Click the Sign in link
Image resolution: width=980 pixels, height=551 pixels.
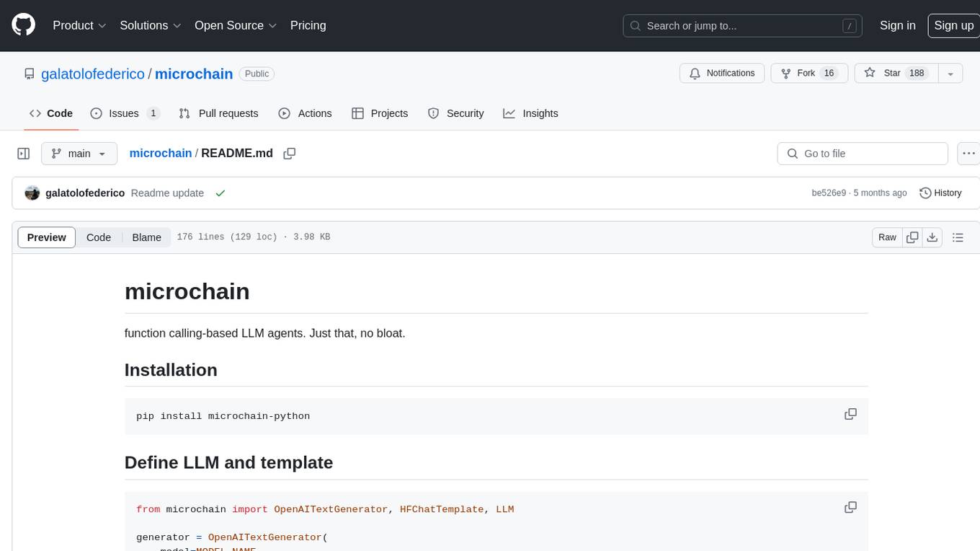(897, 25)
